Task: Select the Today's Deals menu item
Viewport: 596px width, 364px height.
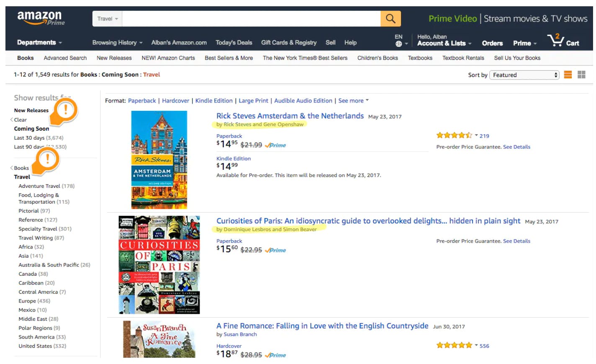Action: (x=234, y=42)
